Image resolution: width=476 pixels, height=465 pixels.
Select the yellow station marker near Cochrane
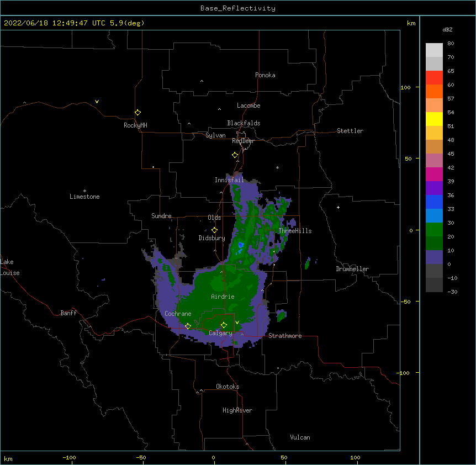[x=188, y=326]
